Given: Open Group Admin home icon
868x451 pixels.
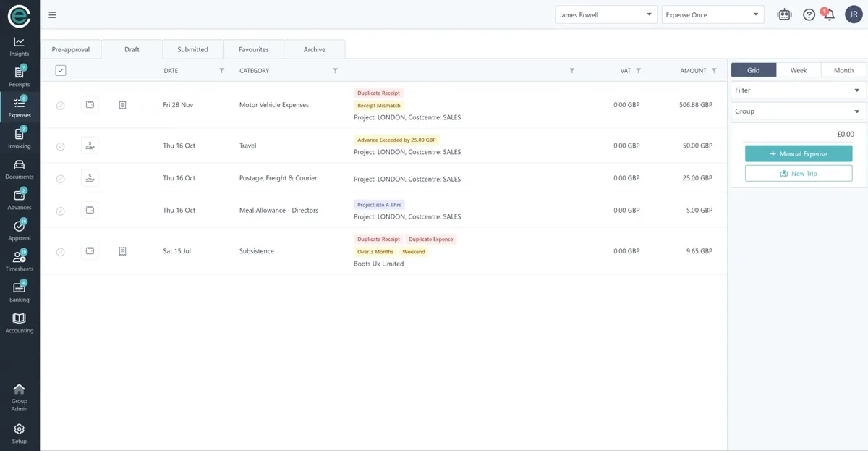Looking at the screenshot, I should [x=20, y=397].
